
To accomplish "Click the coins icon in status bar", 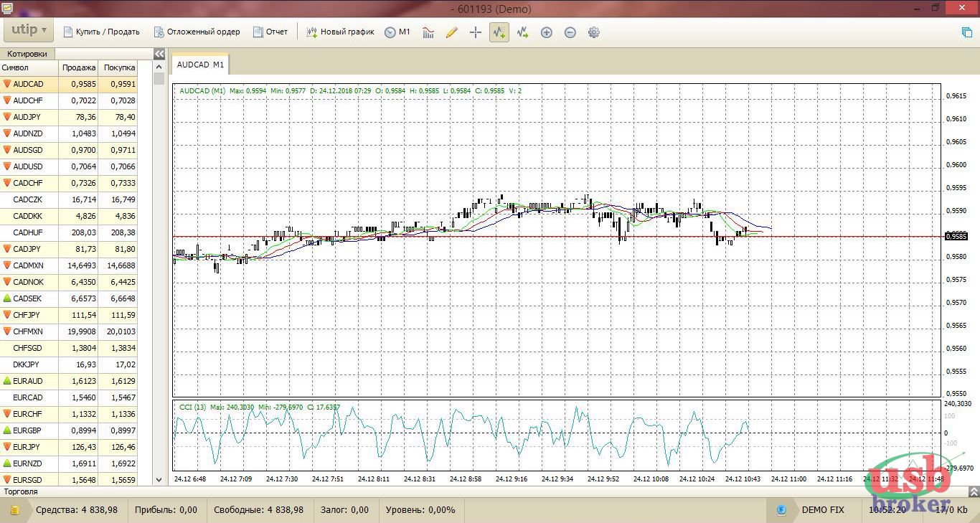I will [14, 510].
